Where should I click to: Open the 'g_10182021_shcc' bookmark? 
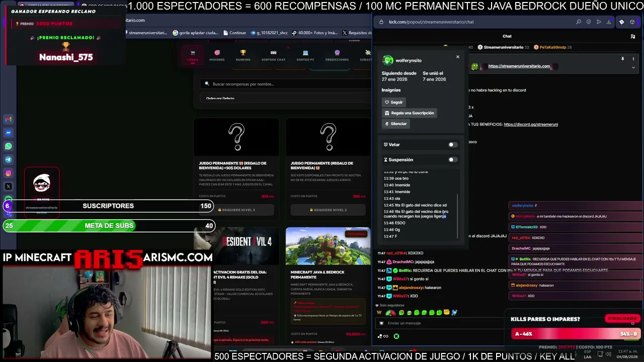pos(269,33)
